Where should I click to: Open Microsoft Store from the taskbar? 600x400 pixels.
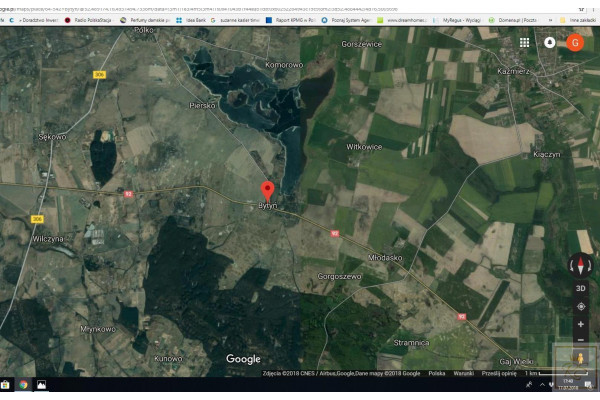(5, 385)
